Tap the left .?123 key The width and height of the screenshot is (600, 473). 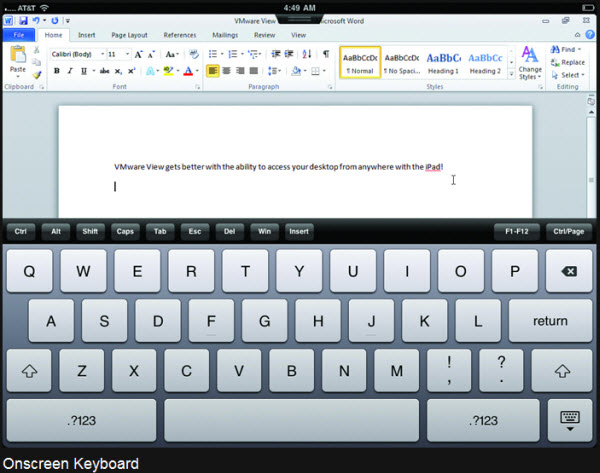click(81, 420)
